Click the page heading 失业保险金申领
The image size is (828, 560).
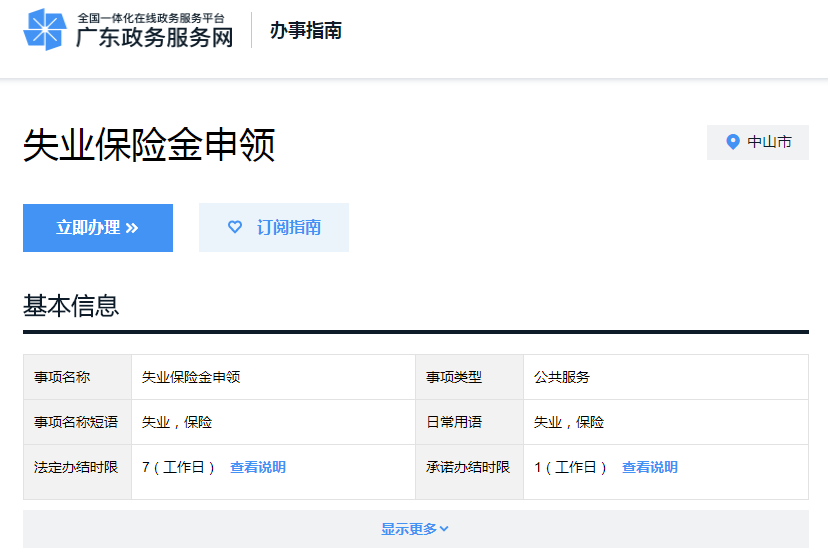(149, 144)
